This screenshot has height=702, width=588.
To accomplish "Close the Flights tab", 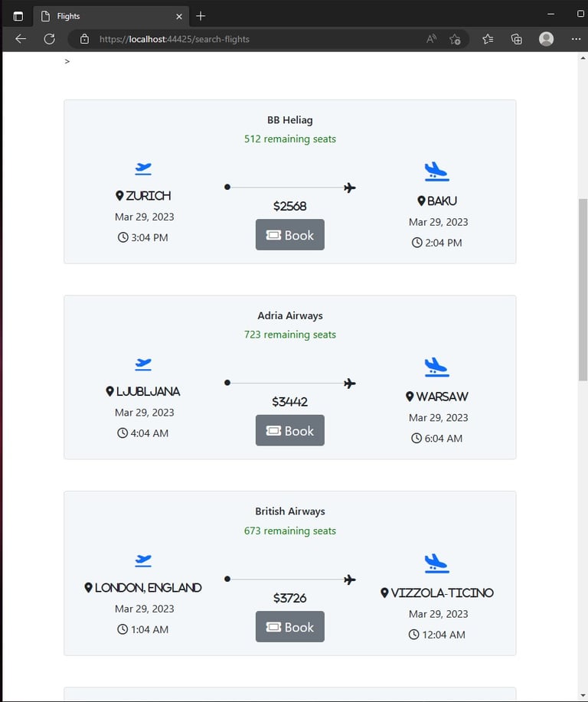I will point(179,17).
